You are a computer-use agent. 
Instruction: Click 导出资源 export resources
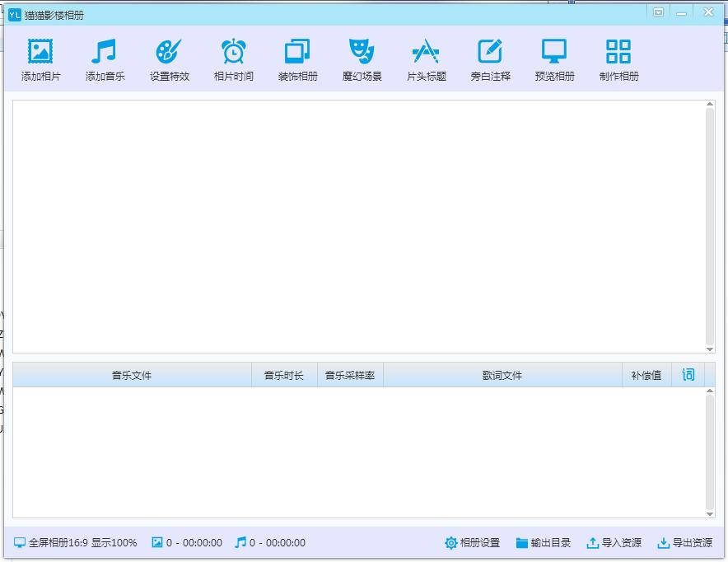pyautogui.click(x=684, y=542)
